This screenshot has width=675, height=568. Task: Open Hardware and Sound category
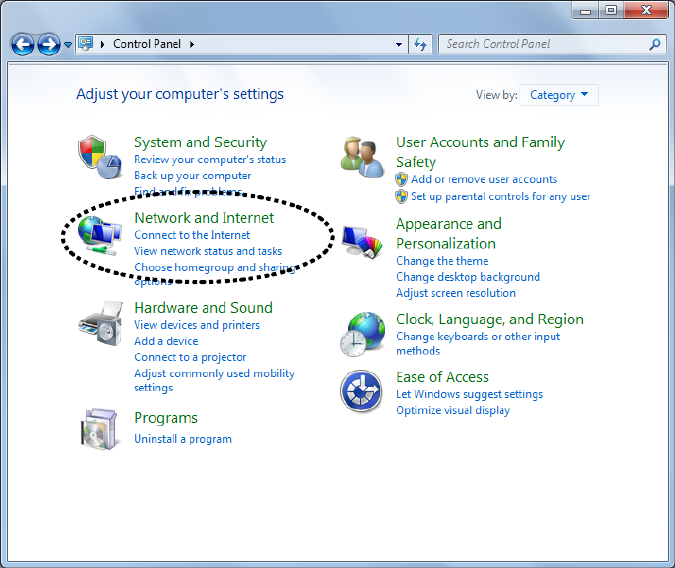point(203,308)
